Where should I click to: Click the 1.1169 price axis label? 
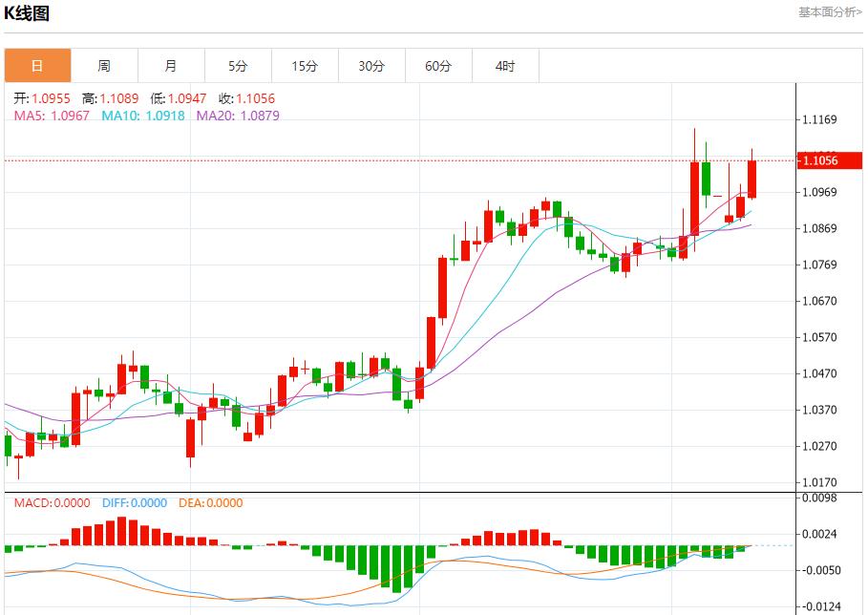coord(820,120)
